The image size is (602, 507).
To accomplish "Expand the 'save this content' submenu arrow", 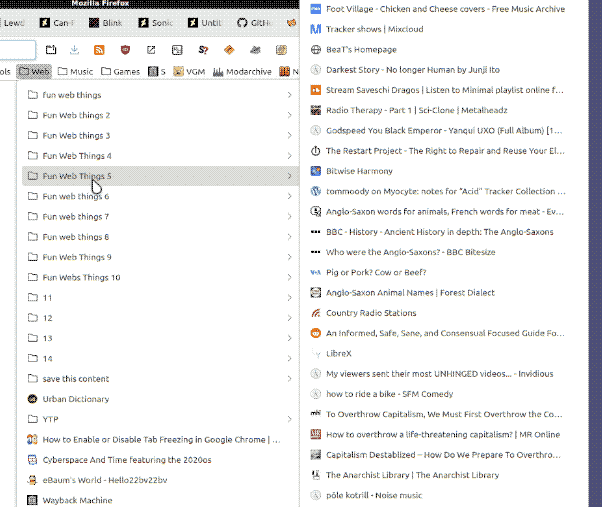I will point(289,379).
